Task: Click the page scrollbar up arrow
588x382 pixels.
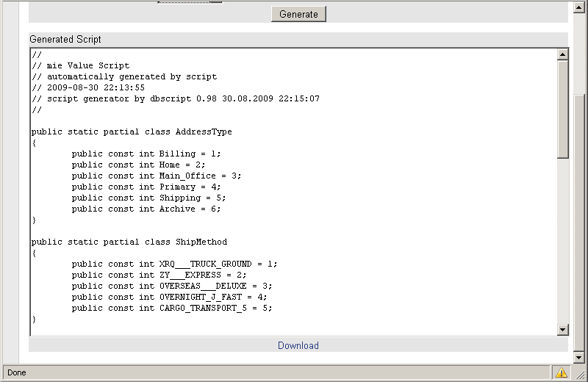Action: (x=578, y=7)
